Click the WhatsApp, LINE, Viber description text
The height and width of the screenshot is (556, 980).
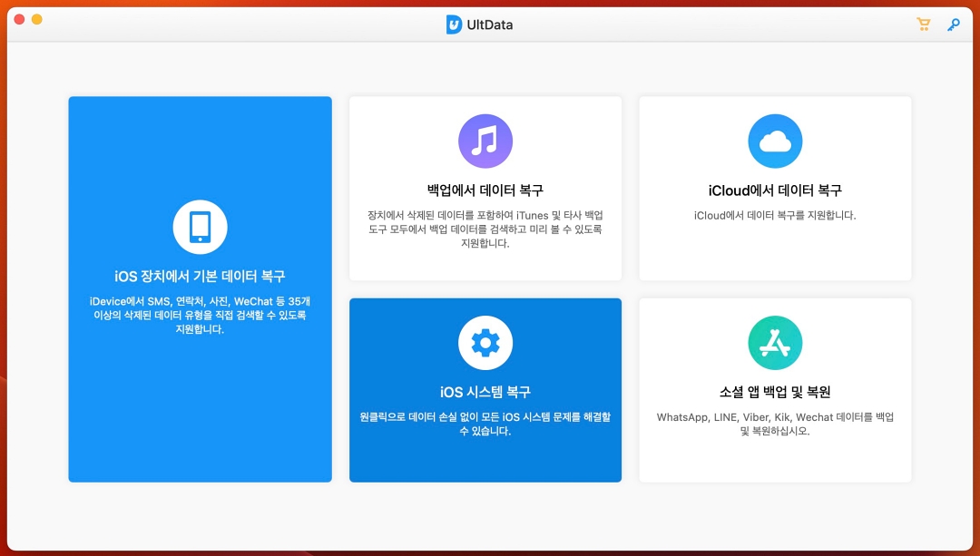tap(775, 424)
